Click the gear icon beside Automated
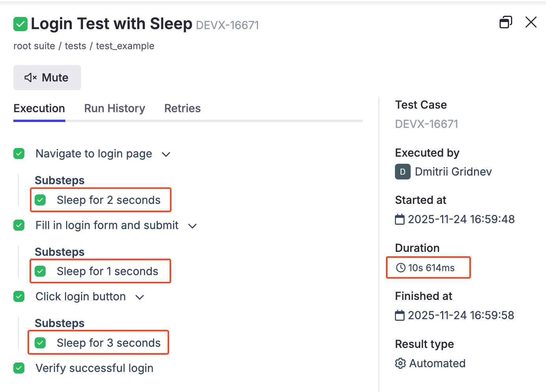This screenshot has width=546, height=392. (x=400, y=363)
